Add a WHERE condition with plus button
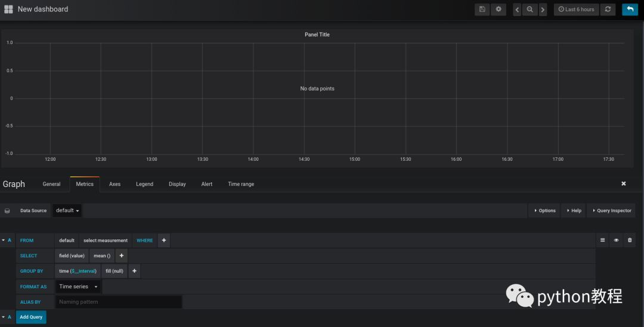Image resolution: width=644 pixels, height=327 pixels. [x=164, y=241]
